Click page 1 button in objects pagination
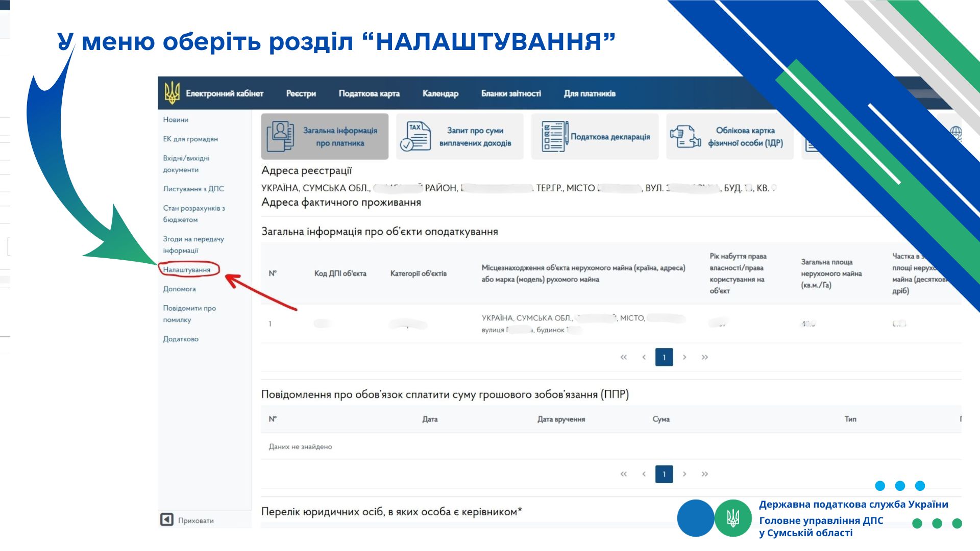 click(664, 357)
